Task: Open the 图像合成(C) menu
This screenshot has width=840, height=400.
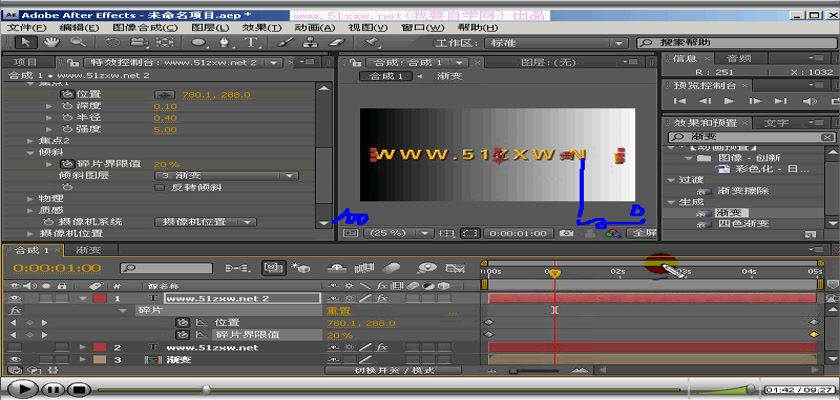Action: pyautogui.click(x=145, y=28)
